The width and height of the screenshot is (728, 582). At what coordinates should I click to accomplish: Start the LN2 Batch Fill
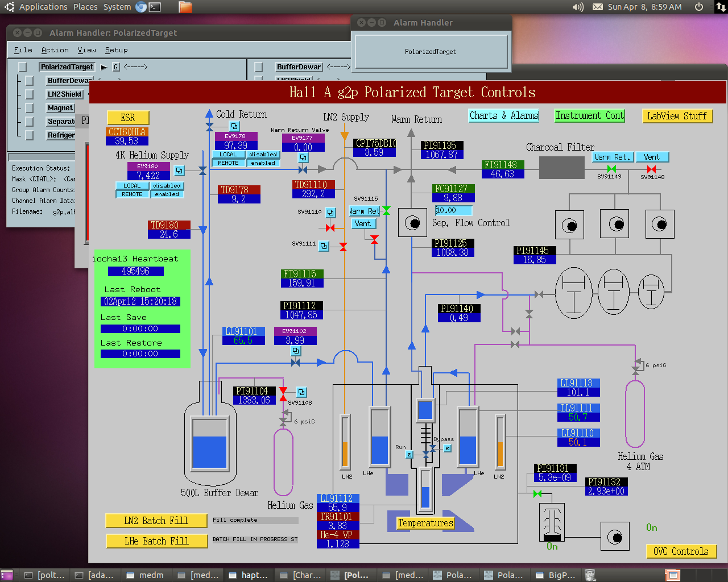[156, 521]
